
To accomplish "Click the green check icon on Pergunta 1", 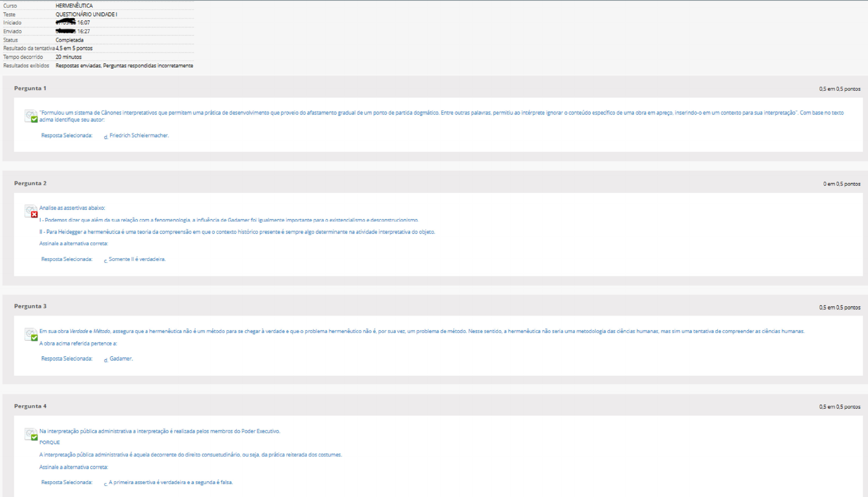I will (34, 119).
